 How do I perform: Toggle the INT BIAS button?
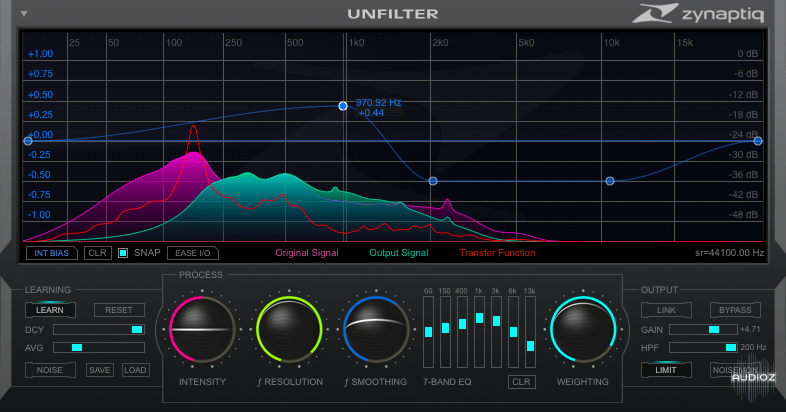[52, 253]
